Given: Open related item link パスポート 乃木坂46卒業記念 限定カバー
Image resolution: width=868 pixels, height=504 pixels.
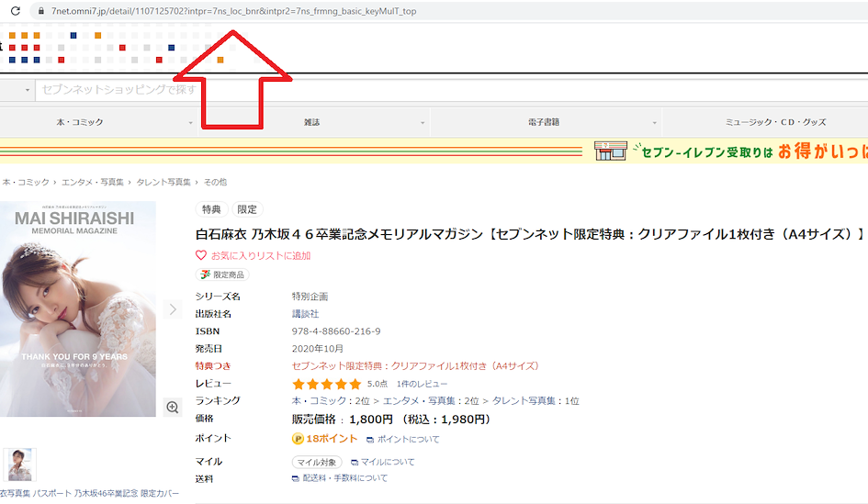Looking at the screenshot, I should [90, 493].
